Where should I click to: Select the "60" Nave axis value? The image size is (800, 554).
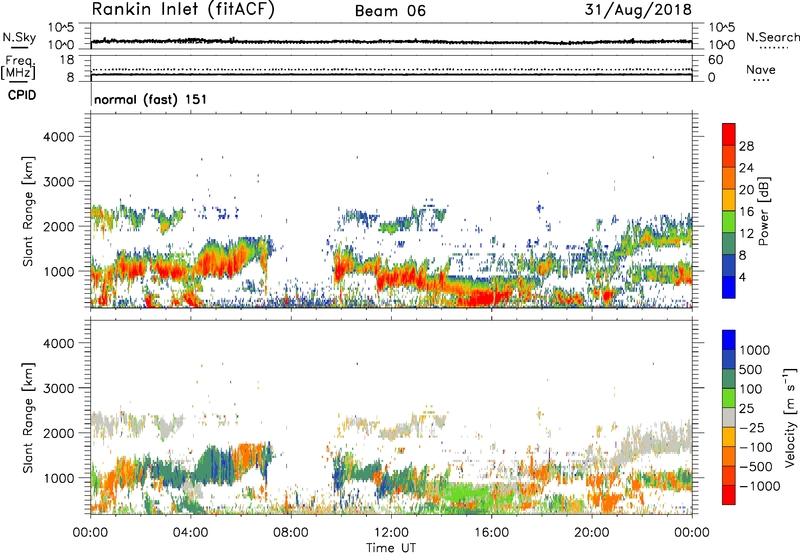coord(715,60)
